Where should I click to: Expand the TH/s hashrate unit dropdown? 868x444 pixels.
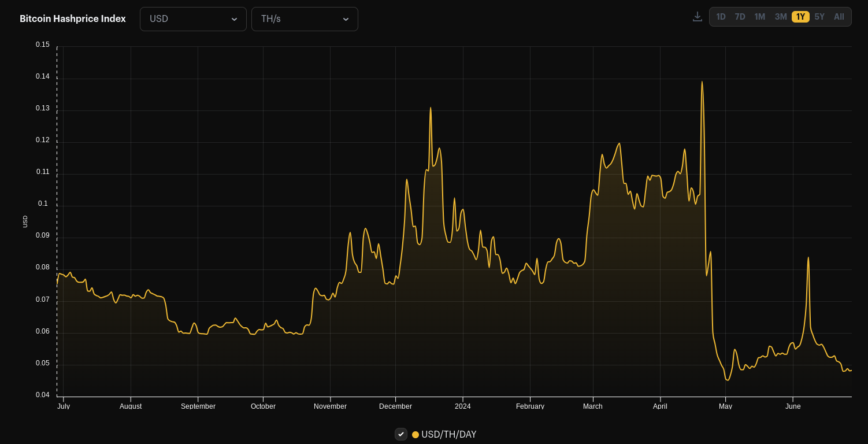(305, 19)
